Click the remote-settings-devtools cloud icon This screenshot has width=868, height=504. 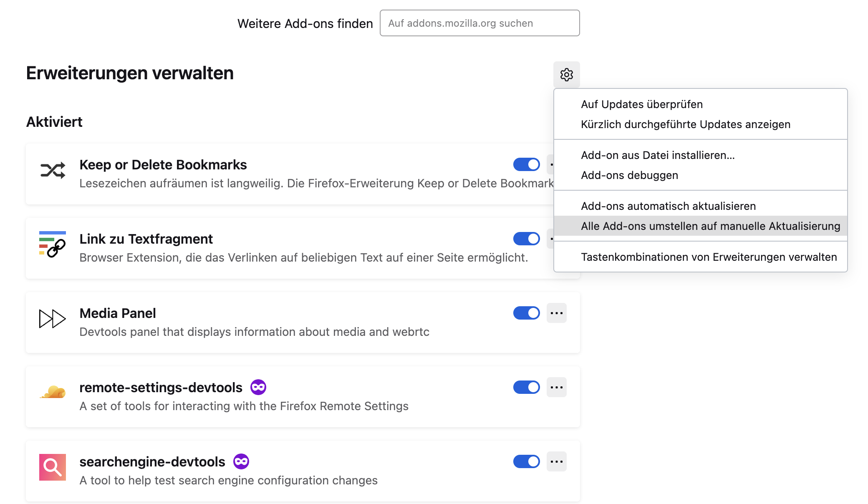point(53,393)
